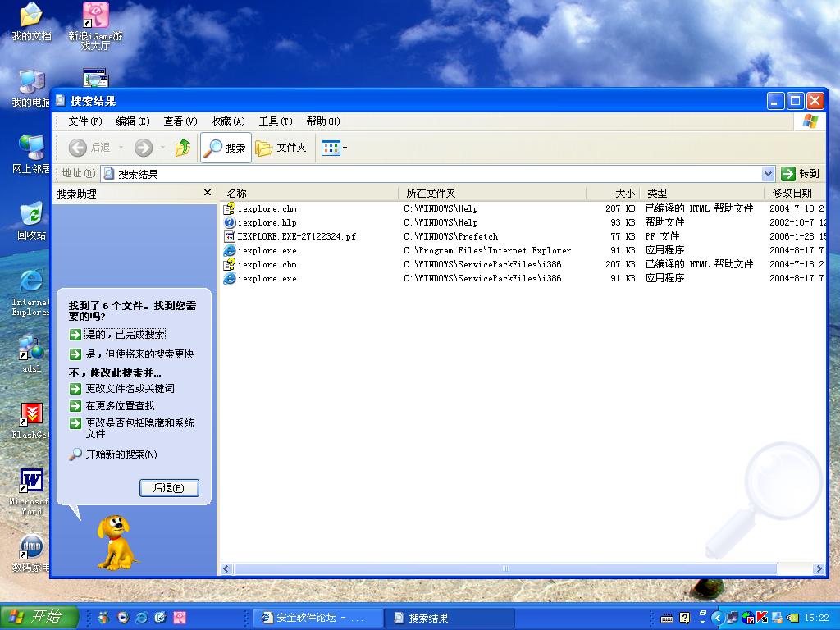Click the PF 文件 type cell
The width and height of the screenshot is (840, 630).
point(662,236)
